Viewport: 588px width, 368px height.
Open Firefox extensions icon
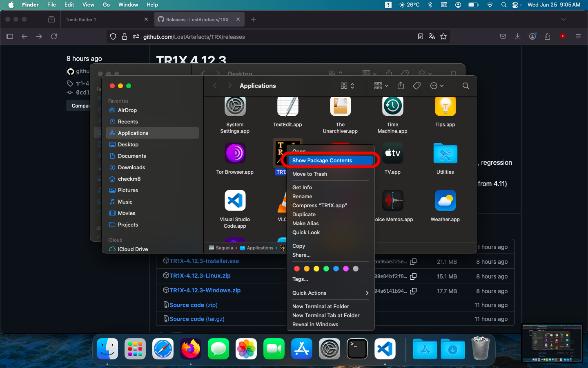548,36
